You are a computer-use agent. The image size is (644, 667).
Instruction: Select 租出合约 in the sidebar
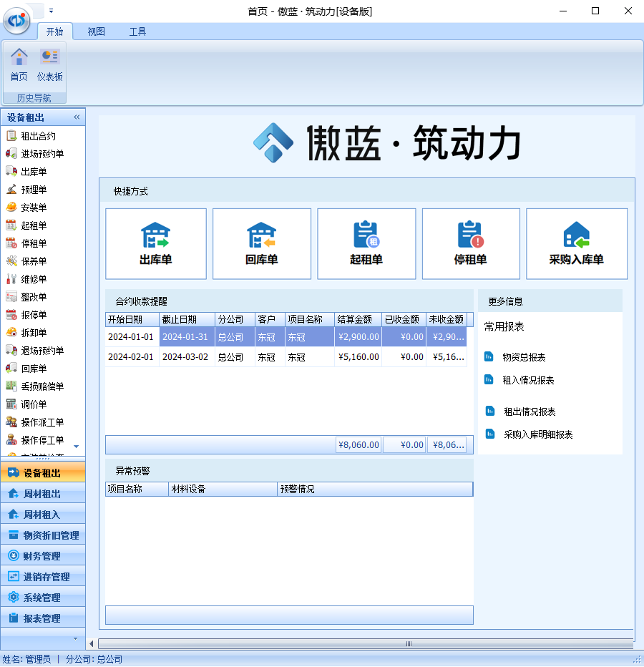36,135
